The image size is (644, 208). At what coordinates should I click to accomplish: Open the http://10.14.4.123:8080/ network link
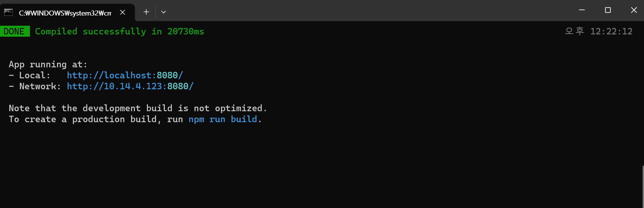[x=130, y=86]
